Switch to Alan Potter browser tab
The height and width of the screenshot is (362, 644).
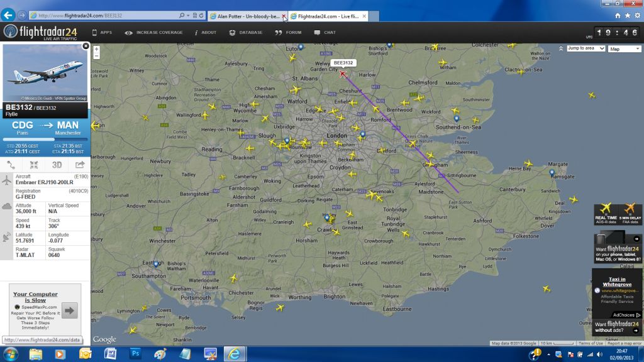248,16
